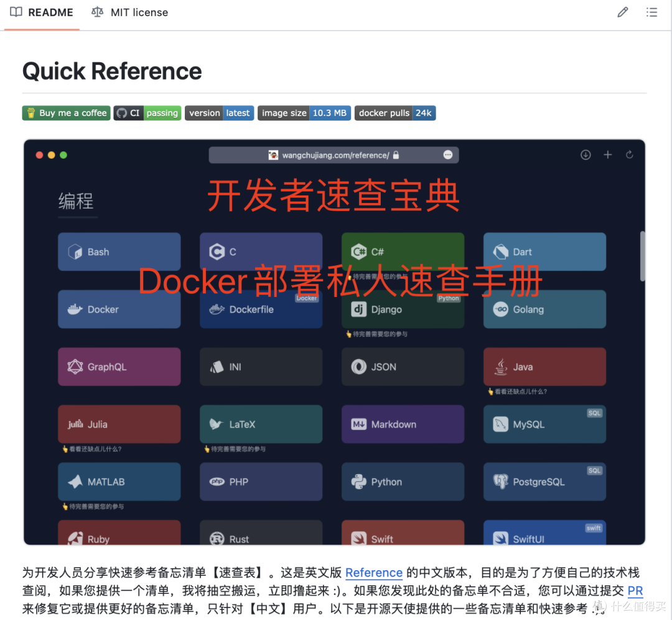Open the outline list icon

(651, 12)
